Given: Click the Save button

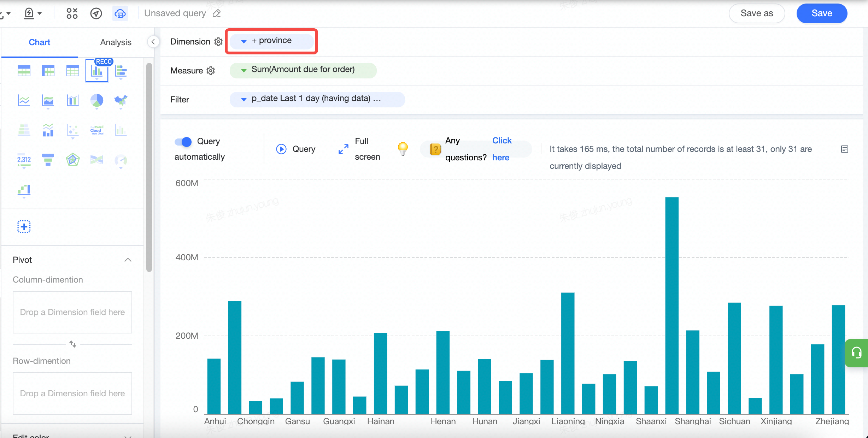Looking at the screenshot, I should click(822, 13).
